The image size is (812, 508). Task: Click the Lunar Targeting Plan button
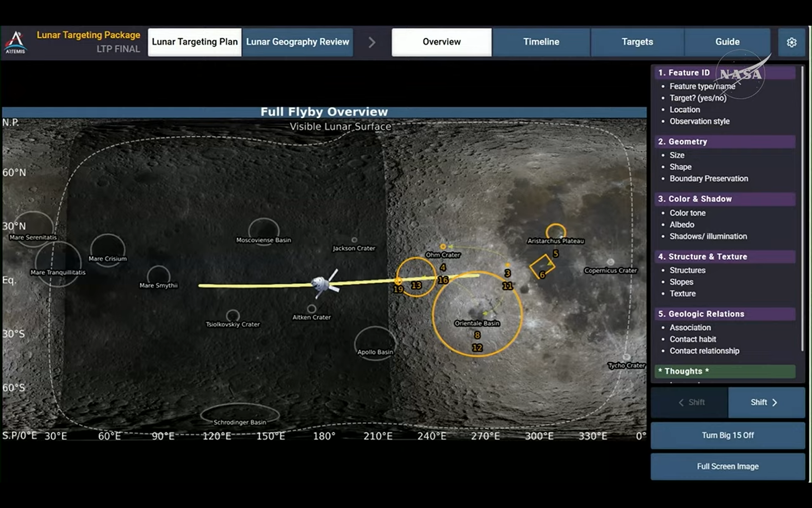[195, 42]
